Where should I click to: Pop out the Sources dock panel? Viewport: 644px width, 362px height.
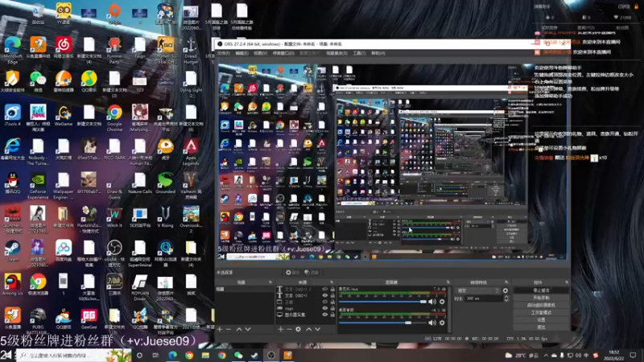332,282
